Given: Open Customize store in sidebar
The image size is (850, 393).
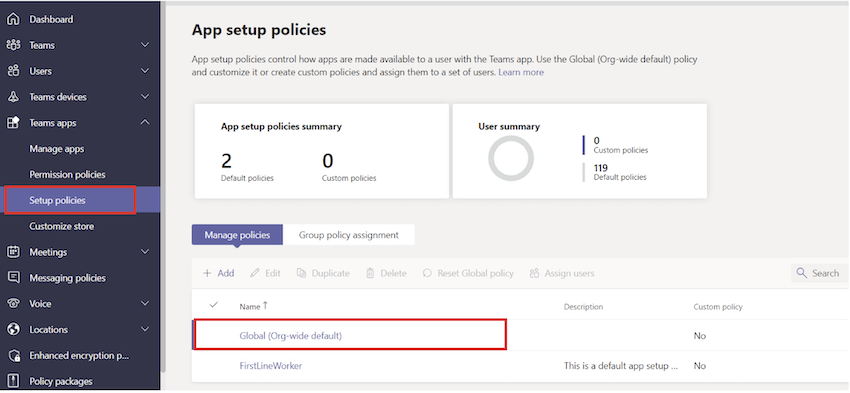Looking at the screenshot, I should click(61, 226).
